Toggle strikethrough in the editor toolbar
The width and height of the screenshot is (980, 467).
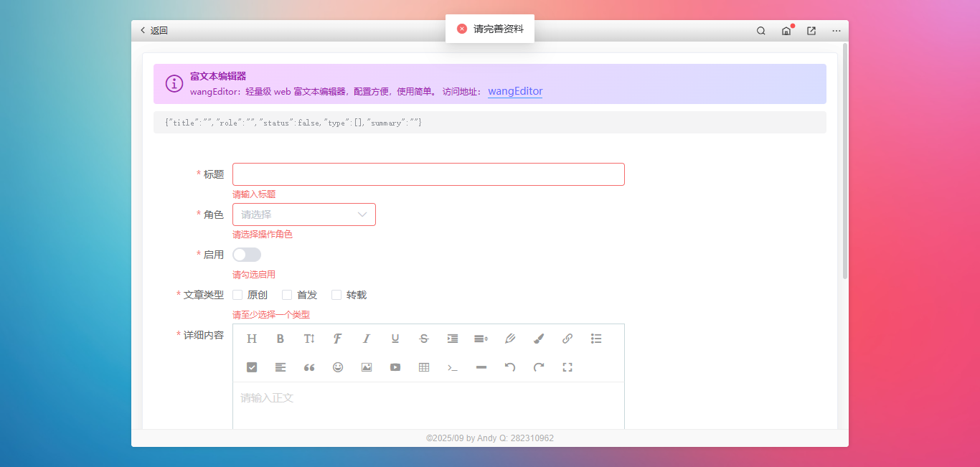coord(424,339)
